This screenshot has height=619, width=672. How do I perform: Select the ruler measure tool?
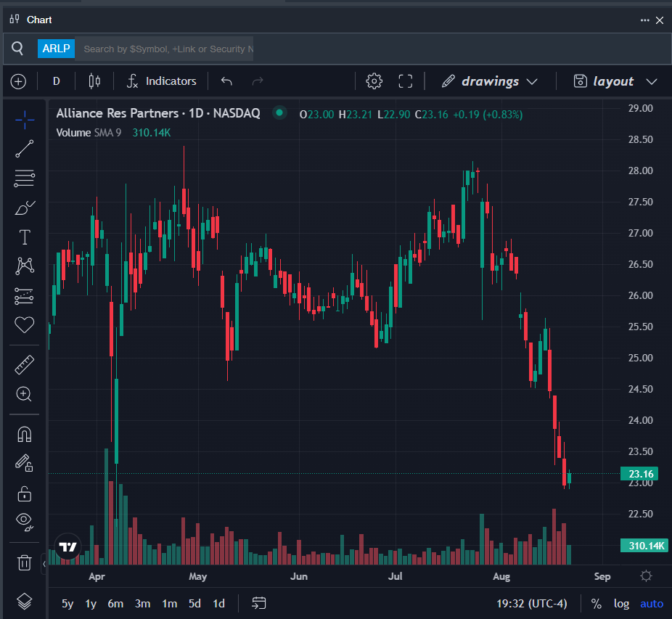pos(25,365)
